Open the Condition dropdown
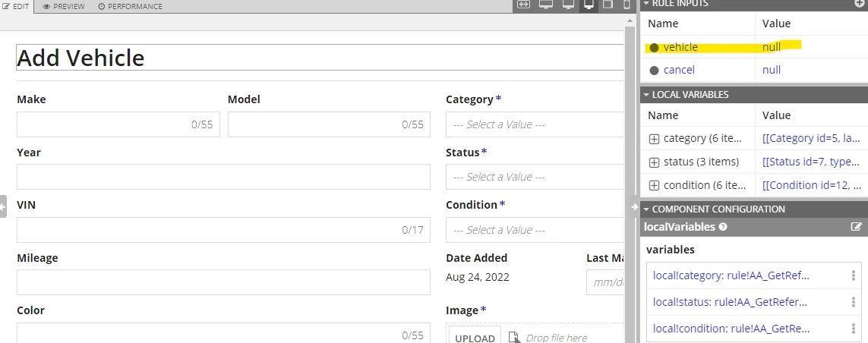The image size is (868, 343). pyautogui.click(x=535, y=230)
